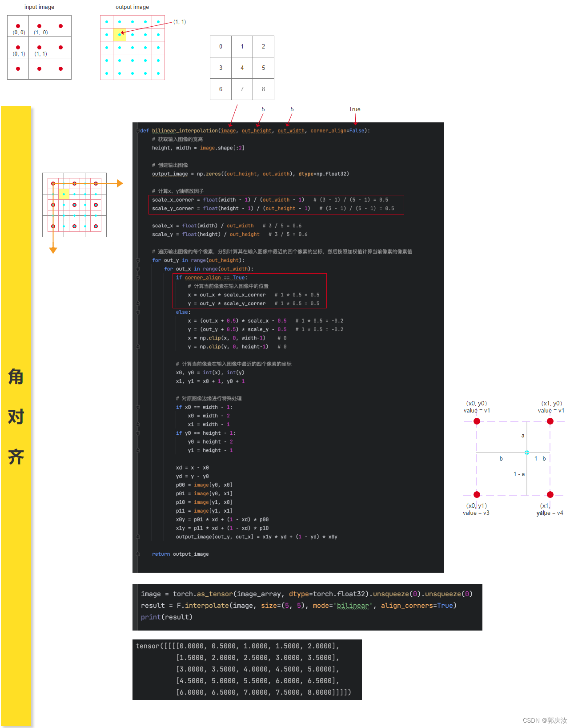574x728 pixels.
Task: Click cell '4' in the number grid
Action: pyautogui.click(x=242, y=68)
